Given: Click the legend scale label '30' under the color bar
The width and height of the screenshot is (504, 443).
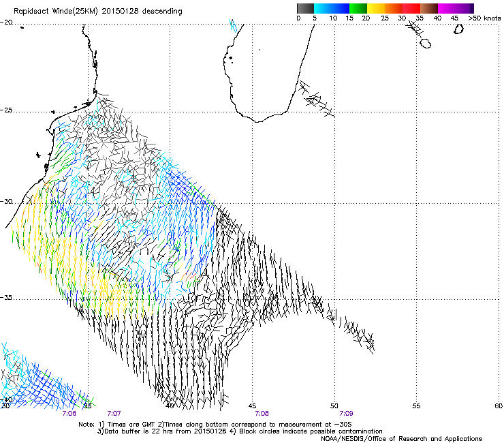Looking at the screenshot, I should pyautogui.click(x=402, y=18).
